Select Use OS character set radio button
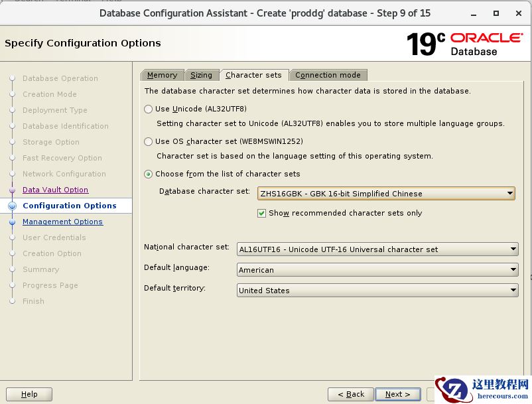This screenshot has height=404, width=532. click(149, 141)
